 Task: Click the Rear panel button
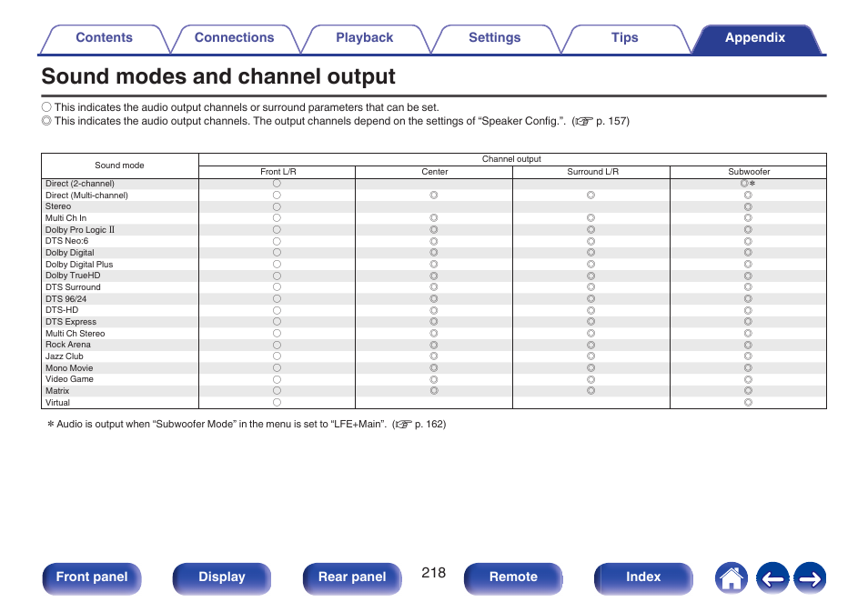(352, 578)
